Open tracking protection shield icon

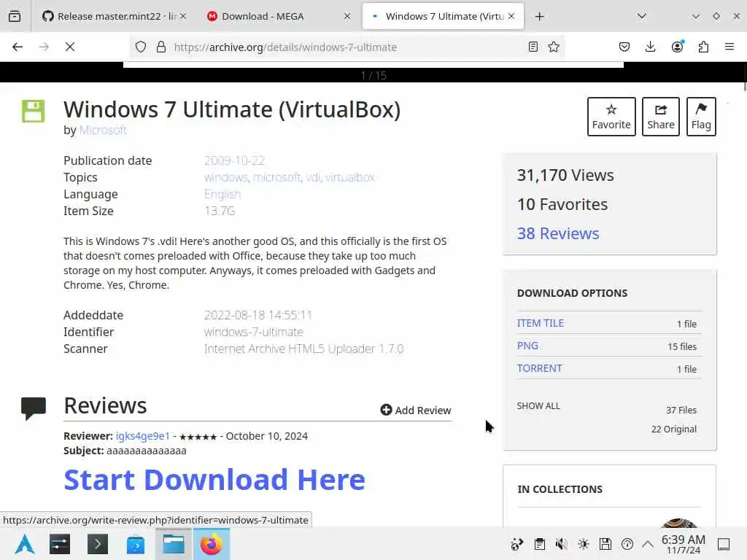(x=141, y=47)
